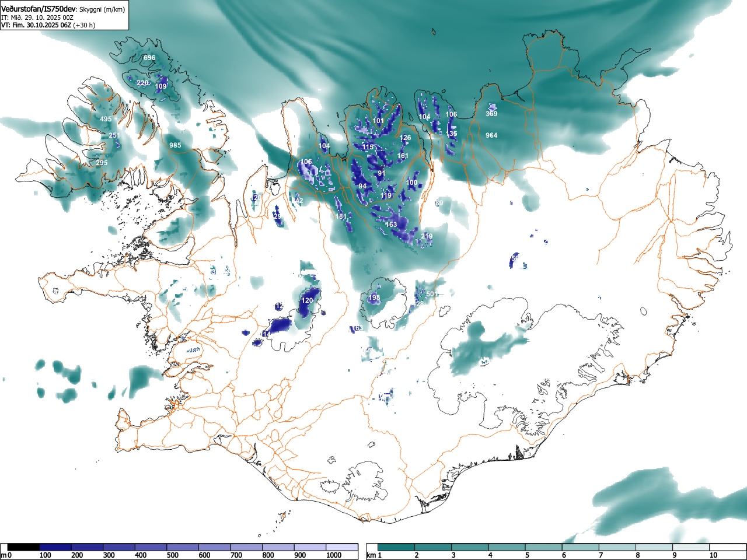Click the map value '295'
Screen dimensions: 747x560
click(x=102, y=163)
